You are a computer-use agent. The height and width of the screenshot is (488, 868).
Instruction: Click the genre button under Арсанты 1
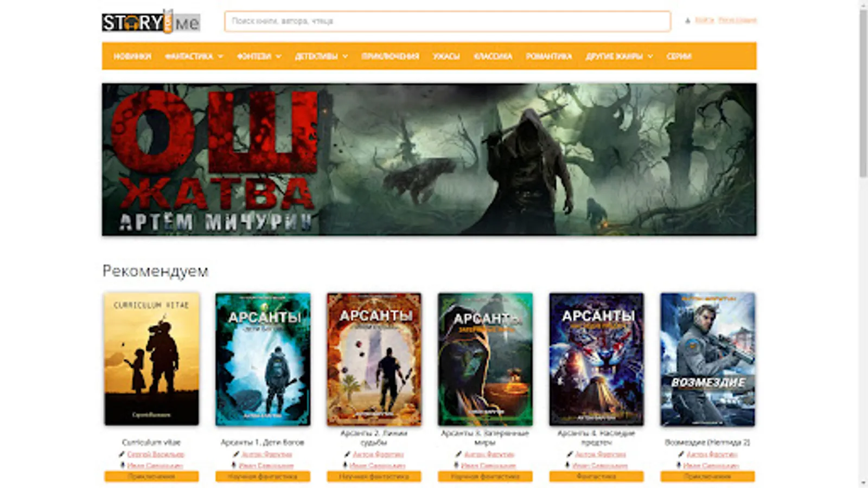click(x=263, y=477)
